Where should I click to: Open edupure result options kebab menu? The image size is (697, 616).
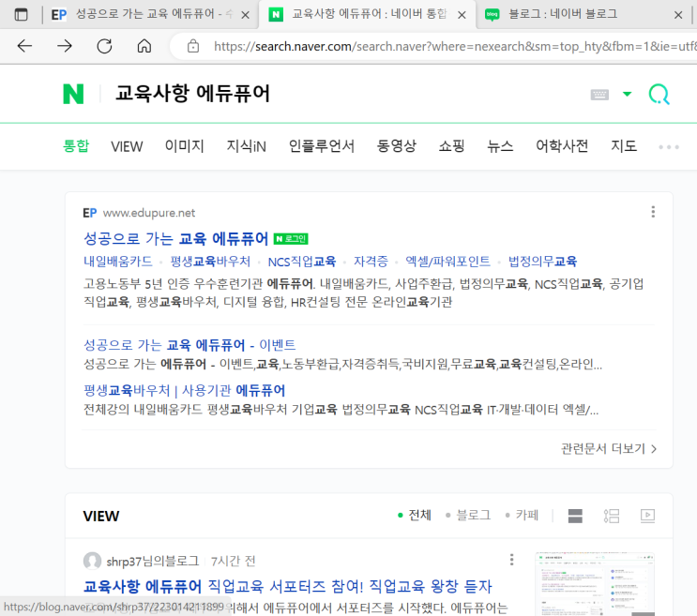point(653,212)
